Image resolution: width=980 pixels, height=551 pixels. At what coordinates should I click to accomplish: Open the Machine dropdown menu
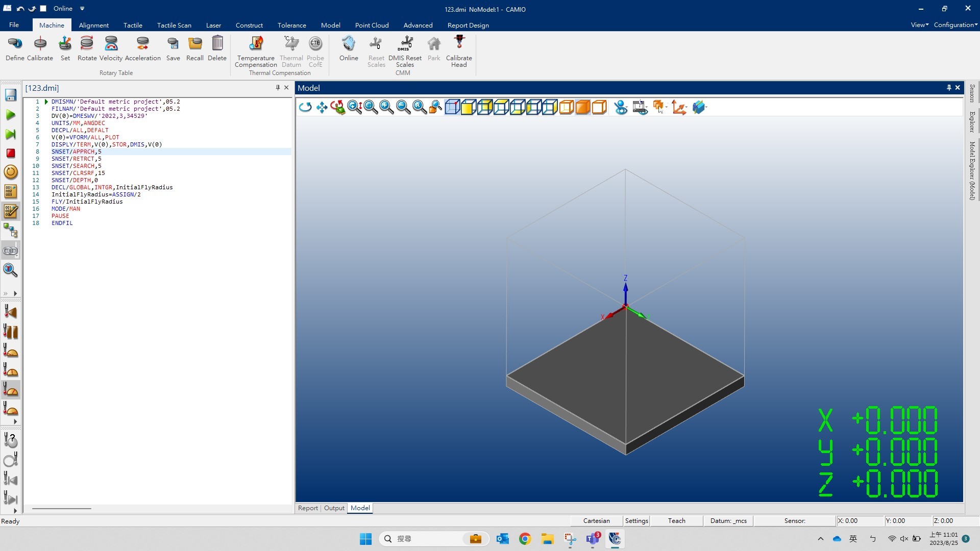coord(52,25)
